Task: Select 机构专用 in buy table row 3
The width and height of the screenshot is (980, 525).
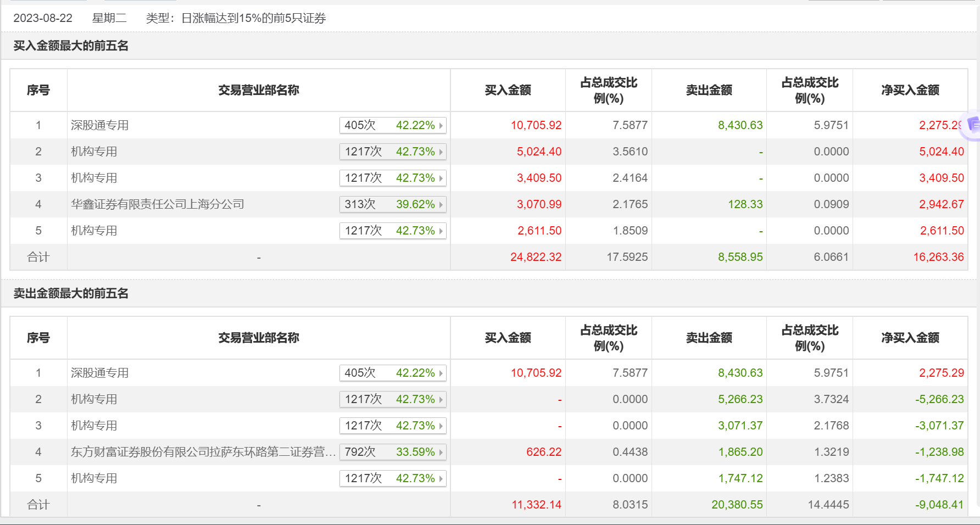Action: pyautogui.click(x=94, y=178)
